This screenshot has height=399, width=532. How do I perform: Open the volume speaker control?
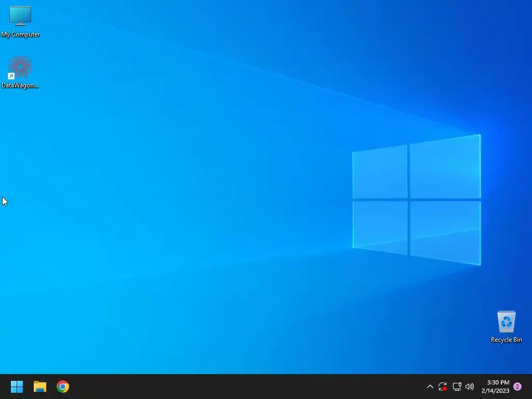470,387
